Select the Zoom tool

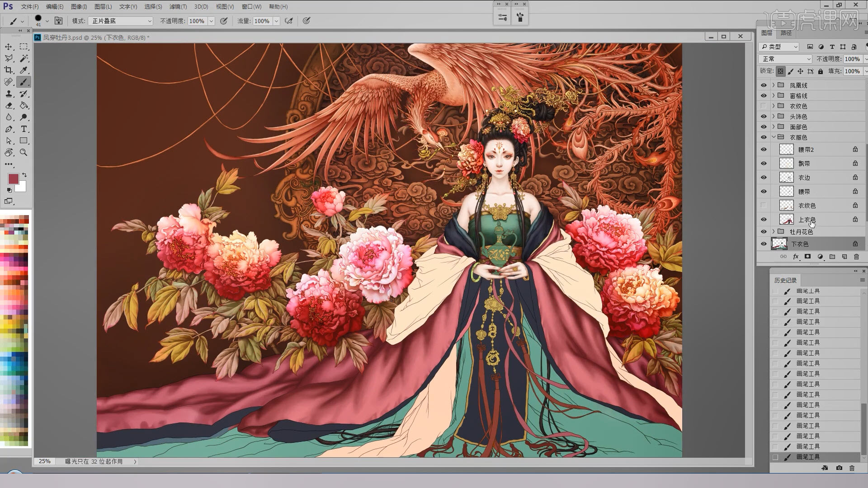24,152
